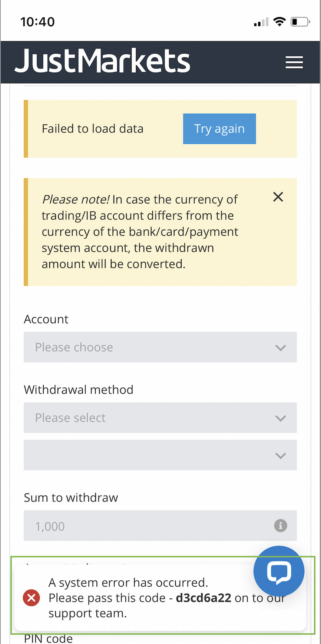The image size is (321, 644).
Task: Click the Withdrawal method chevron arrow
Action: tap(281, 418)
